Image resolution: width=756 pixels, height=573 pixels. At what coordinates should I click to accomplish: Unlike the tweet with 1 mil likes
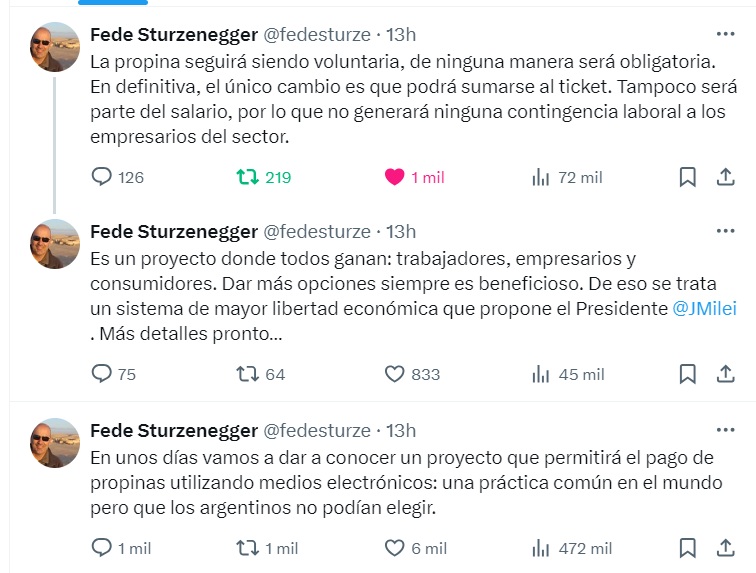pos(395,177)
